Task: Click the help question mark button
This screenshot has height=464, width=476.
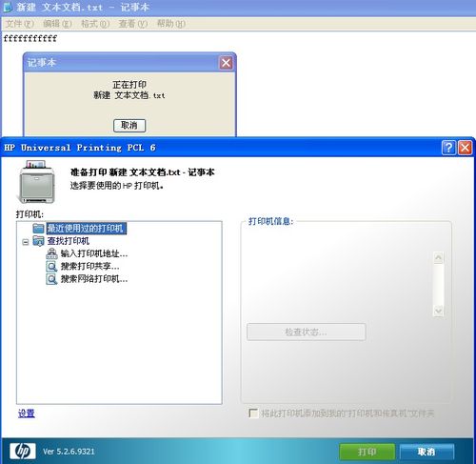Action: (x=448, y=148)
